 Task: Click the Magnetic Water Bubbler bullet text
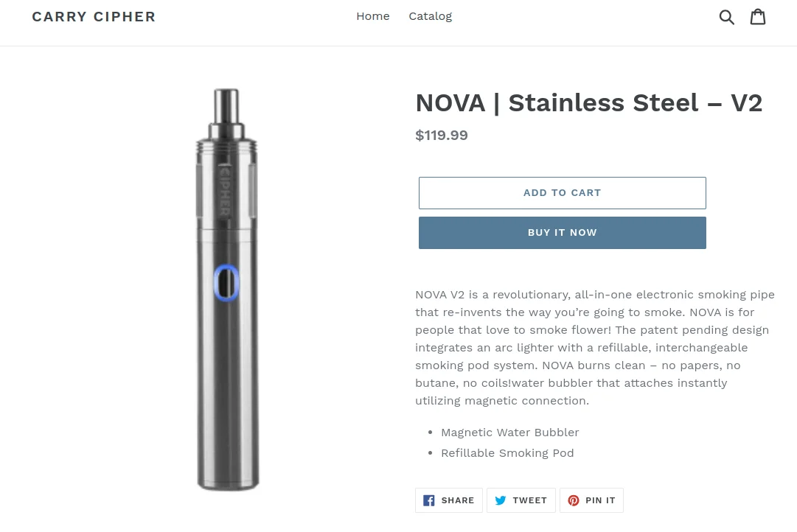click(x=510, y=433)
